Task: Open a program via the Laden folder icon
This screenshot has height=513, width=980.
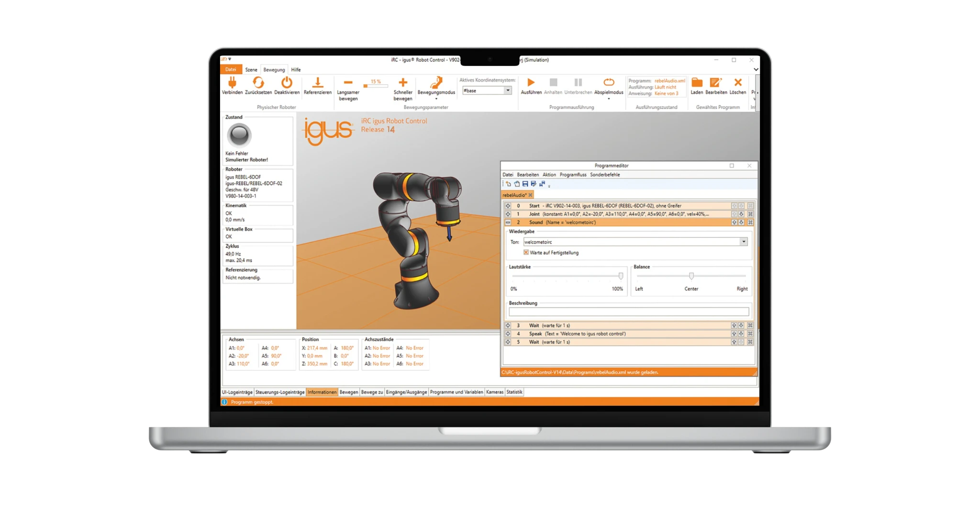Action: click(x=698, y=82)
